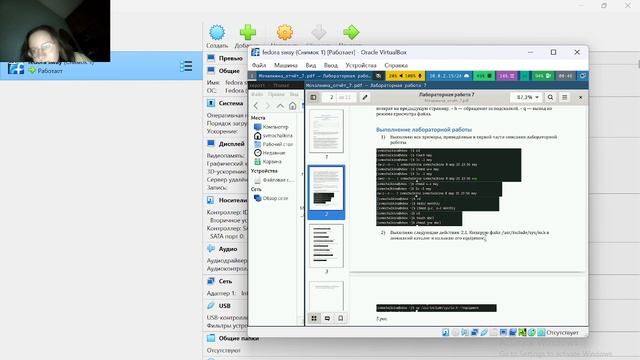Viewport: 640px width, 360px height.
Task: Select page 1 thumbnail in PDF sidebar
Action: coord(326,131)
